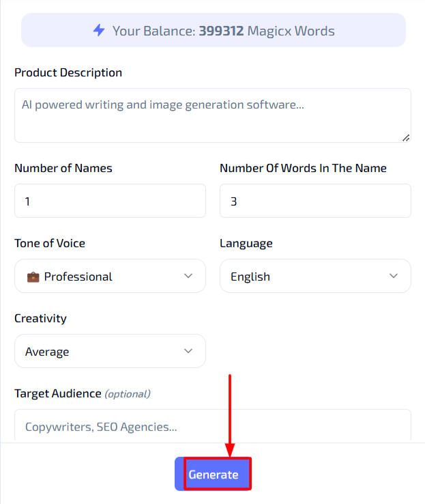Image resolution: width=425 pixels, height=504 pixels.
Task: Click the Target Audience input field
Action: (x=213, y=426)
